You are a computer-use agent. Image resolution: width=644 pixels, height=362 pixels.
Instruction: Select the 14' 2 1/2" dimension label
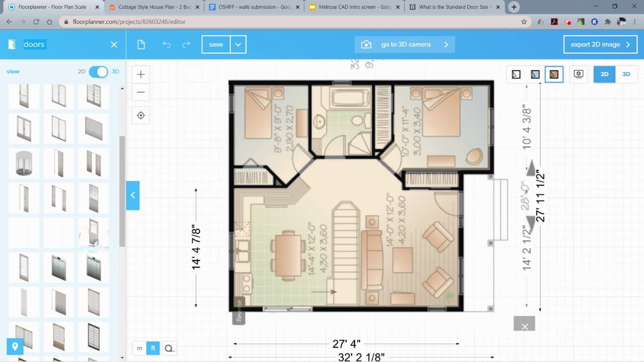coord(527,248)
